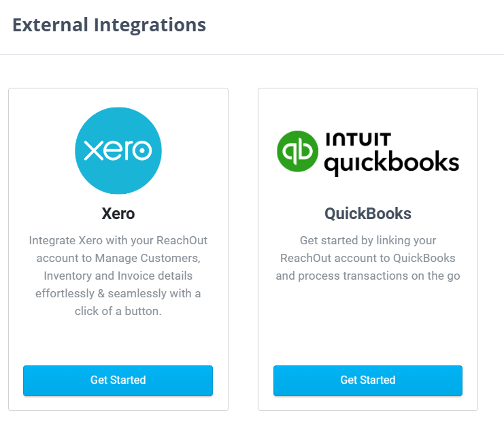The height and width of the screenshot is (428, 504).
Task: Click the 'and process transactions on the go' line
Action: tap(368, 276)
